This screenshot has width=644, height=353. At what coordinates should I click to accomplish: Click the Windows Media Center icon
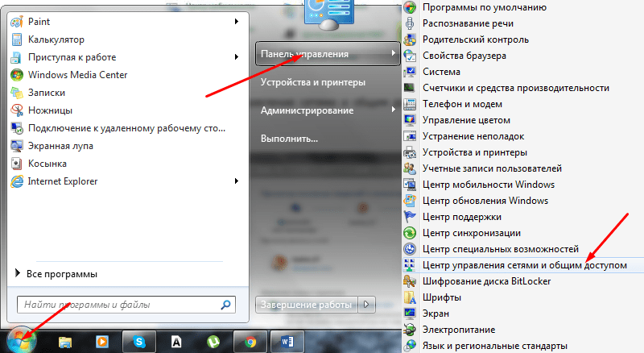tap(17, 75)
